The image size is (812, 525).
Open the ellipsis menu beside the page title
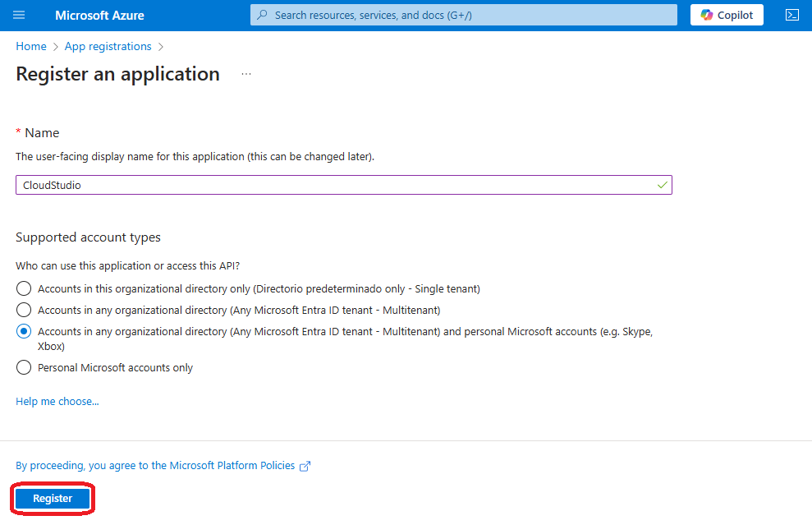pyautogui.click(x=246, y=74)
